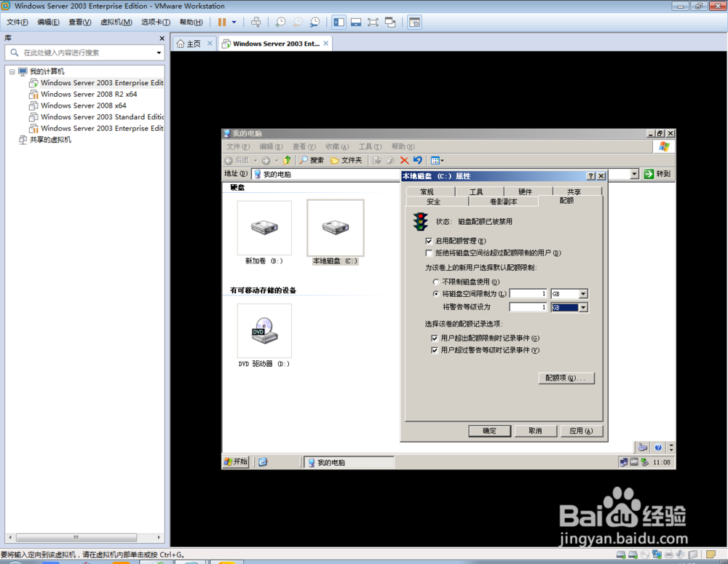Toggle 用户超出配额限制时记录事件 checkbox
Viewport: 728px width, 564px height.
click(x=435, y=338)
